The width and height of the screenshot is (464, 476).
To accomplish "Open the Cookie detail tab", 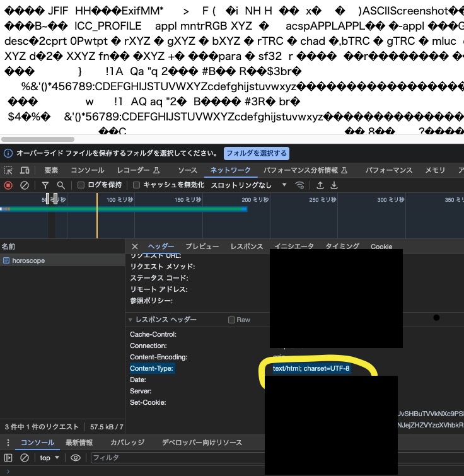I will (x=381, y=247).
